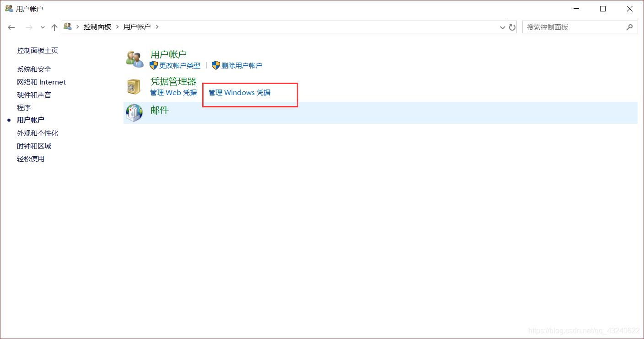Minimize the 用户帐户 window

click(576, 9)
